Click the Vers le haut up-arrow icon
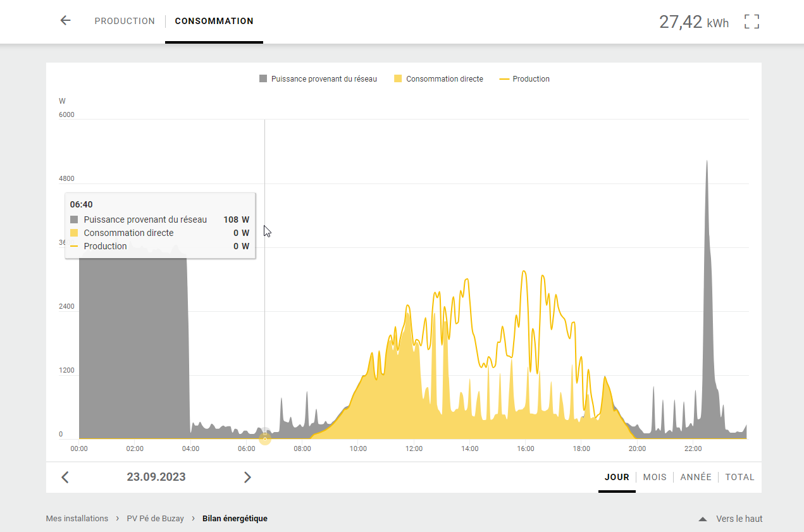804x532 pixels. [x=703, y=519]
